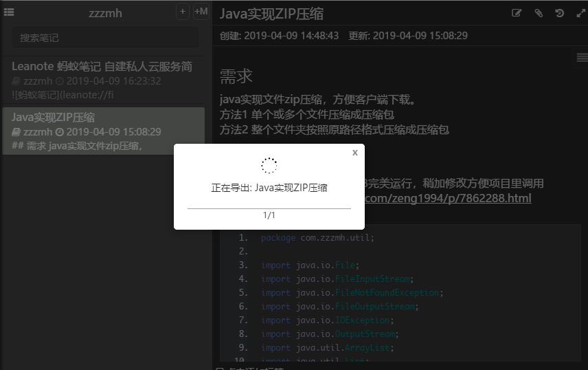Click the loading spinner in dialog
Image resolution: width=588 pixels, height=370 pixels.
(269, 166)
